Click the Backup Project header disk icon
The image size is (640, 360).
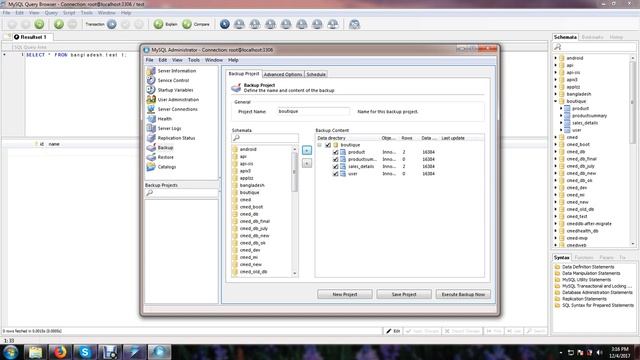coord(236,87)
